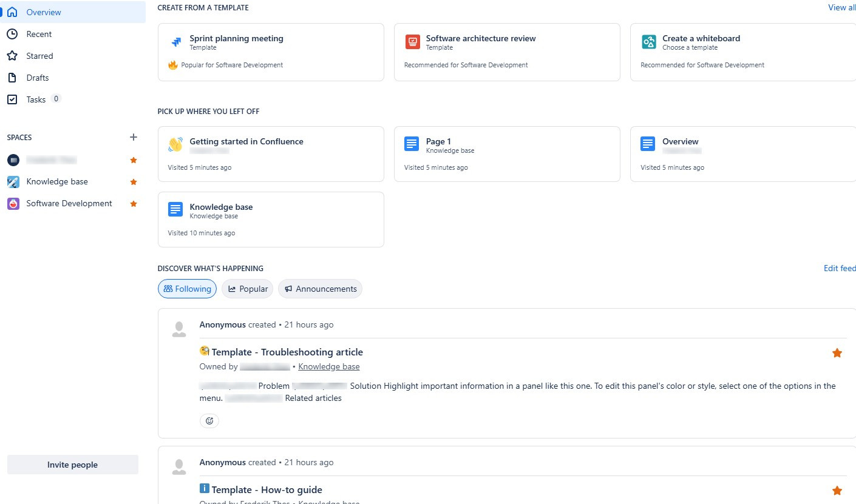
Task: Open the Tasks checklist icon
Action: click(13, 99)
